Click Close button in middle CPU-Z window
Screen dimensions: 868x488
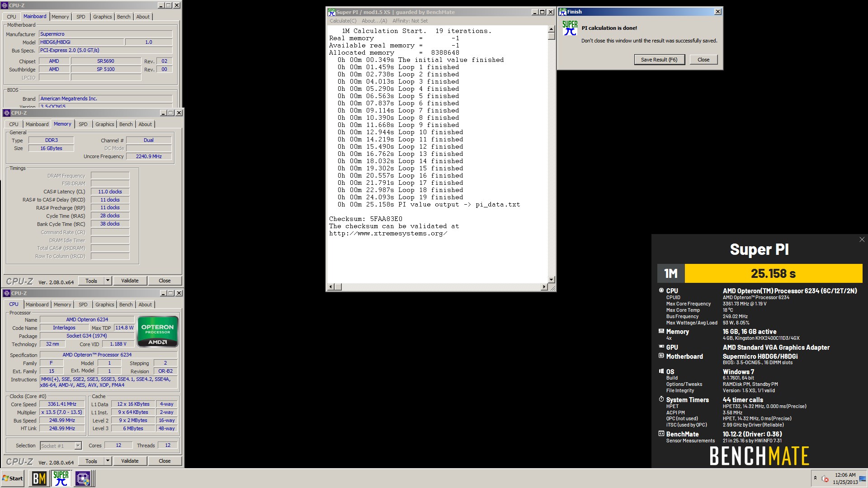[165, 281]
